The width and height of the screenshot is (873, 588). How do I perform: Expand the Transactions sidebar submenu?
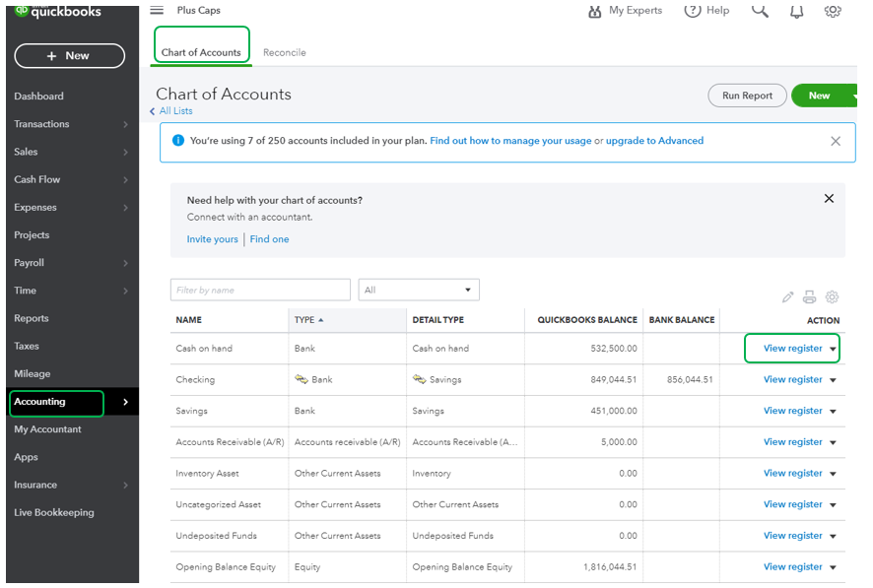click(126, 124)
